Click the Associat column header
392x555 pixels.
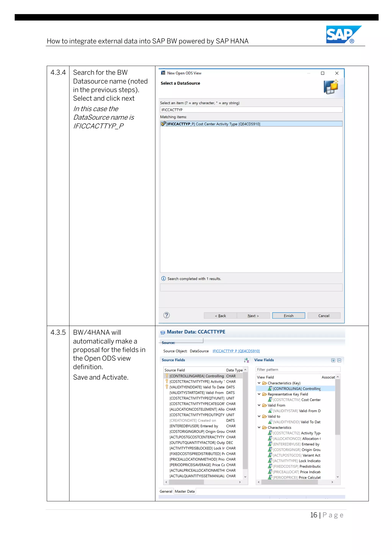pyautogui.click(x=328, y=377)
